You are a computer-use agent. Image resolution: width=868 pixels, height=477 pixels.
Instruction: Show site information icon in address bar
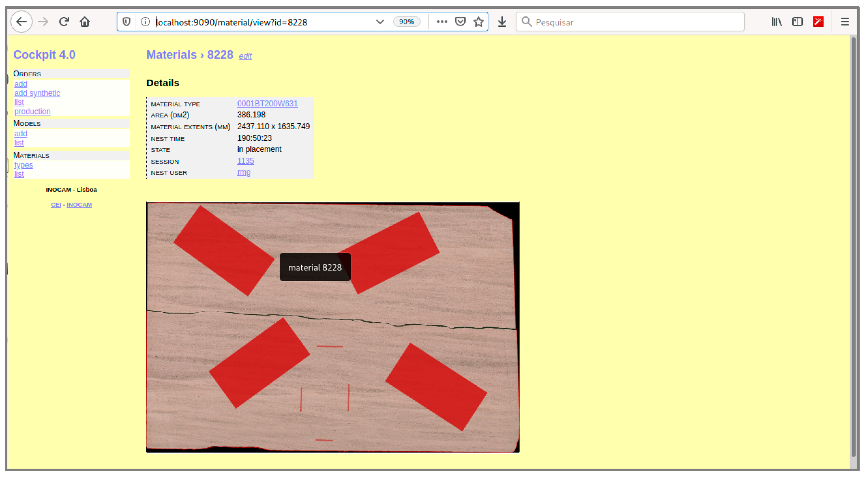tap(145, 22)
